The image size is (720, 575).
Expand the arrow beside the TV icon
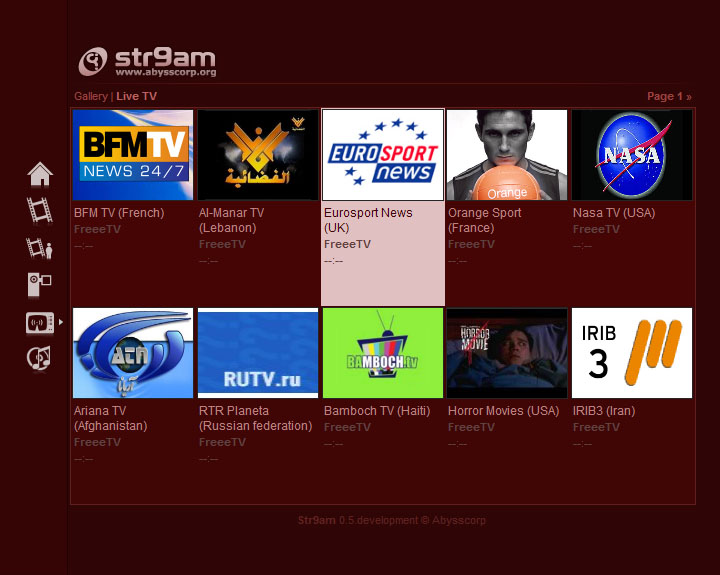[61, 322]
